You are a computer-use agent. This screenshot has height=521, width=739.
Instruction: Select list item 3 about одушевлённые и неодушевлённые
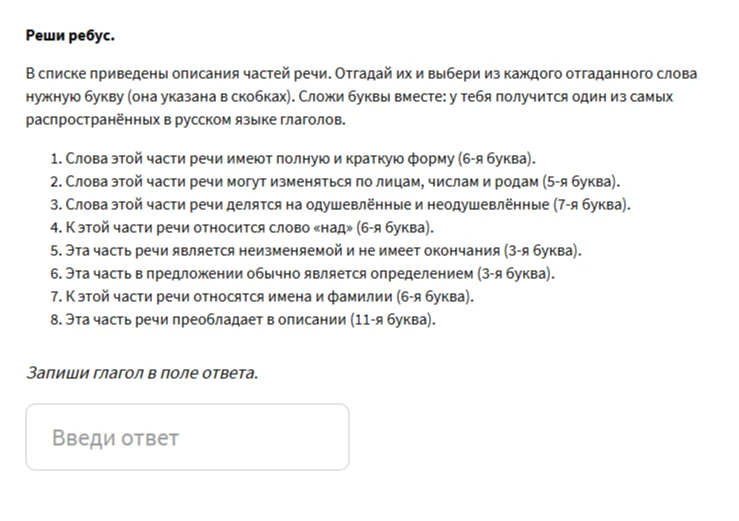point(340,205)
